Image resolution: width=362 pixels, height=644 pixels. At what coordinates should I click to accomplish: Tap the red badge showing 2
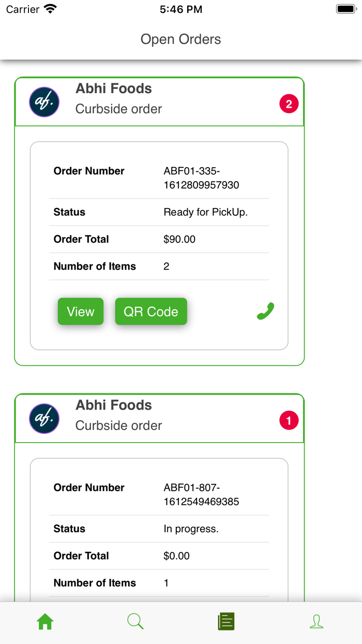289,104
